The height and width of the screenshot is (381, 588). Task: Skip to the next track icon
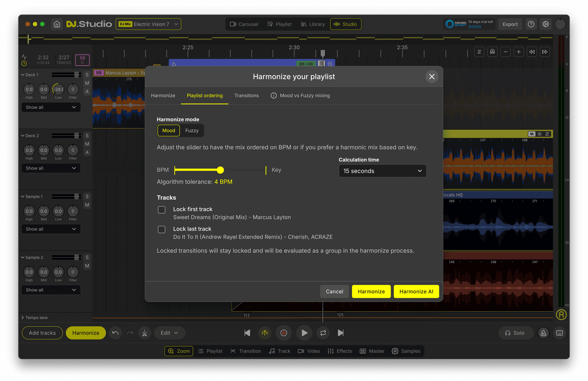[341, 333]
